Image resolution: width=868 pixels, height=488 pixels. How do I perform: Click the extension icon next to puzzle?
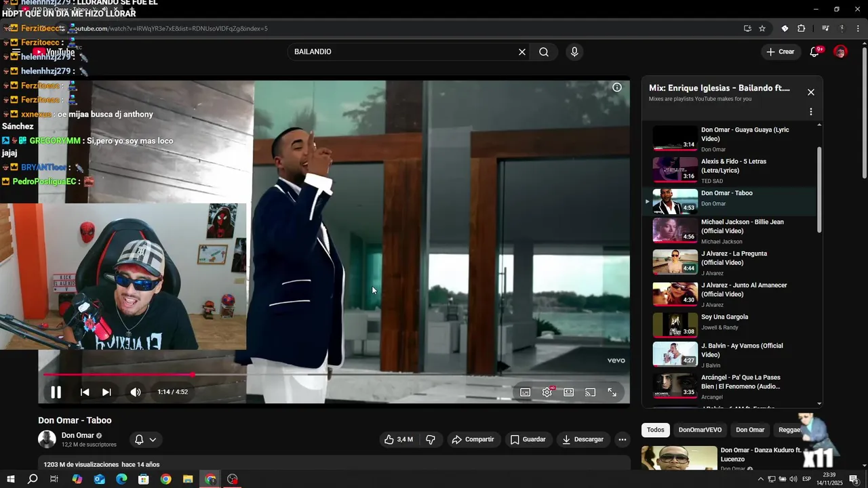pos(785,28)
